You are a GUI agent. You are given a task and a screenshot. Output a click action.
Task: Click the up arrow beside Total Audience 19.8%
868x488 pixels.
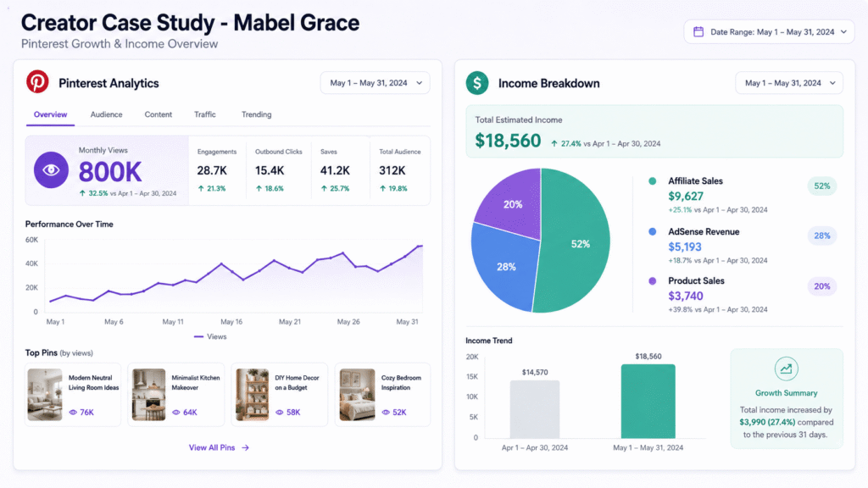(382, 189)
